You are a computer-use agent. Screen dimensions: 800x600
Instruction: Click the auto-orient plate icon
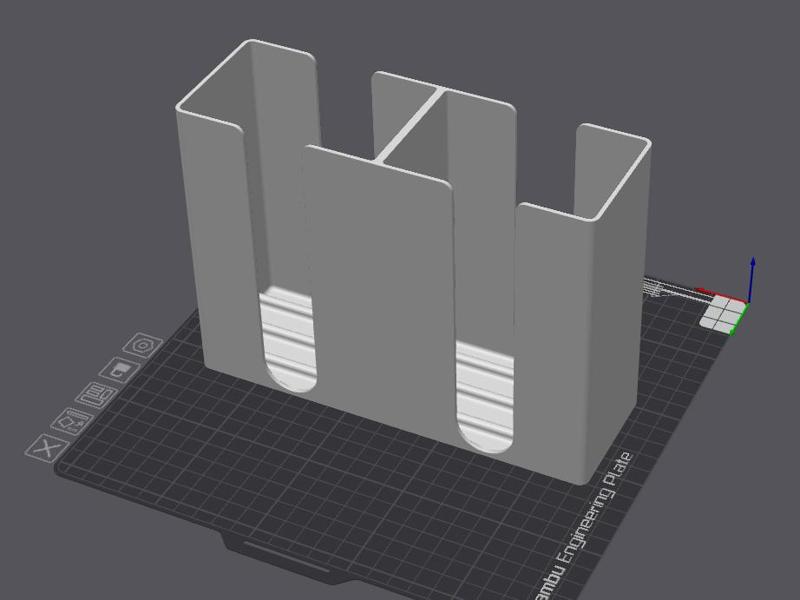click(72, 421)
